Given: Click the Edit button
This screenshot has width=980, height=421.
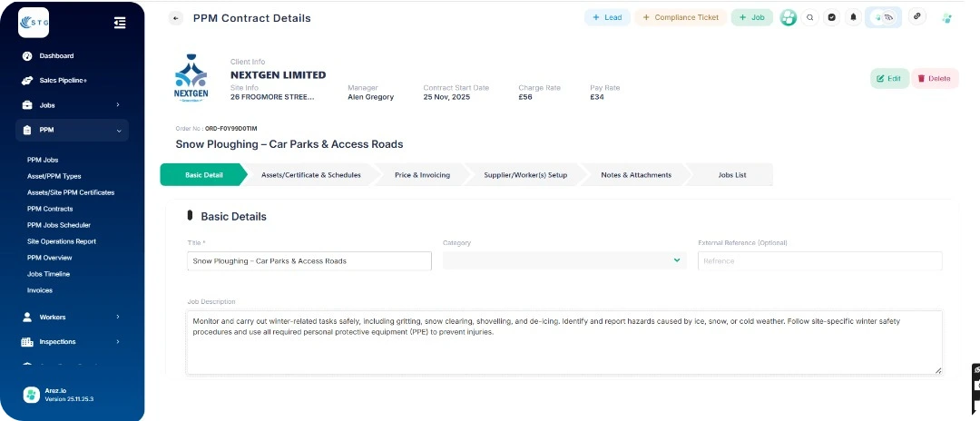Looking at the screenshot, I should (889, 78).
